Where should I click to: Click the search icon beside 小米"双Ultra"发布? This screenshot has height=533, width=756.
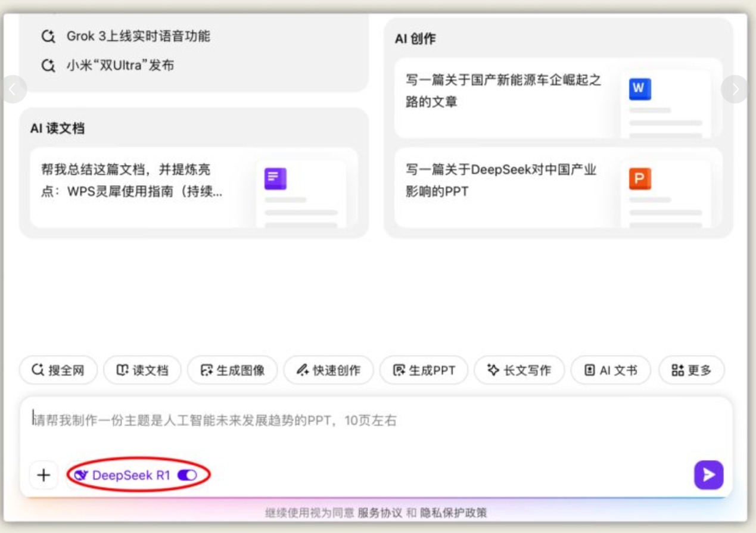click(x=48, y=66)
